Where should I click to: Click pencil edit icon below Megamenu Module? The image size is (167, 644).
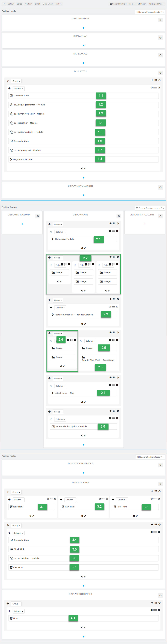(x=85, y=169)
